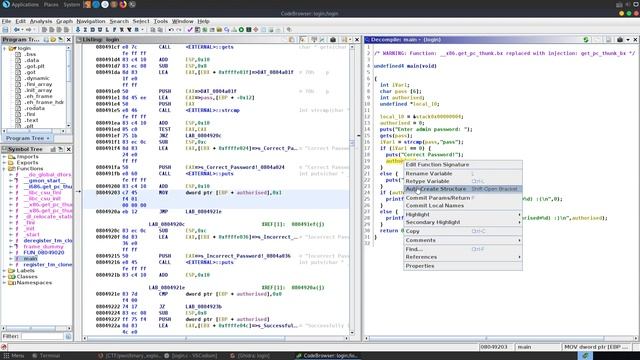Go forward with the navigation arrow

29,30
